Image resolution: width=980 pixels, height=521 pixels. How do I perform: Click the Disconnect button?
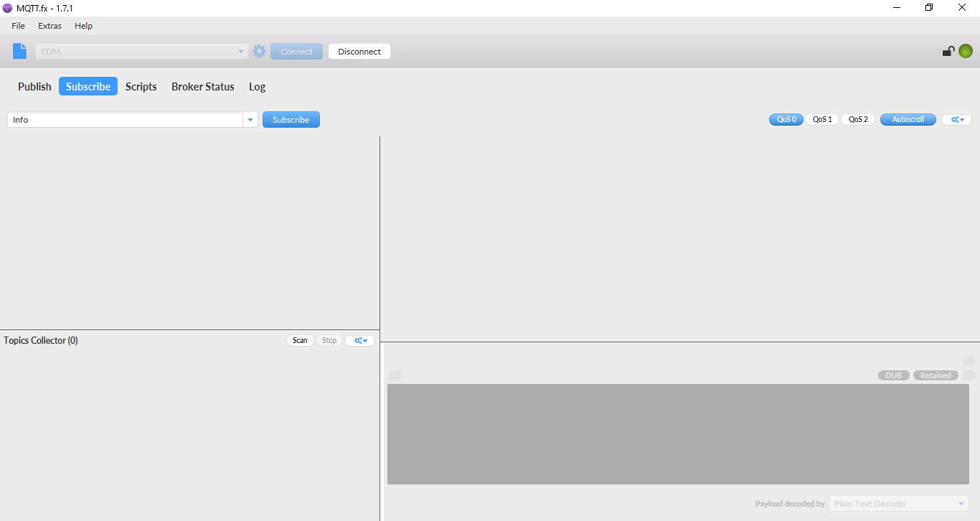pos(359,51)
